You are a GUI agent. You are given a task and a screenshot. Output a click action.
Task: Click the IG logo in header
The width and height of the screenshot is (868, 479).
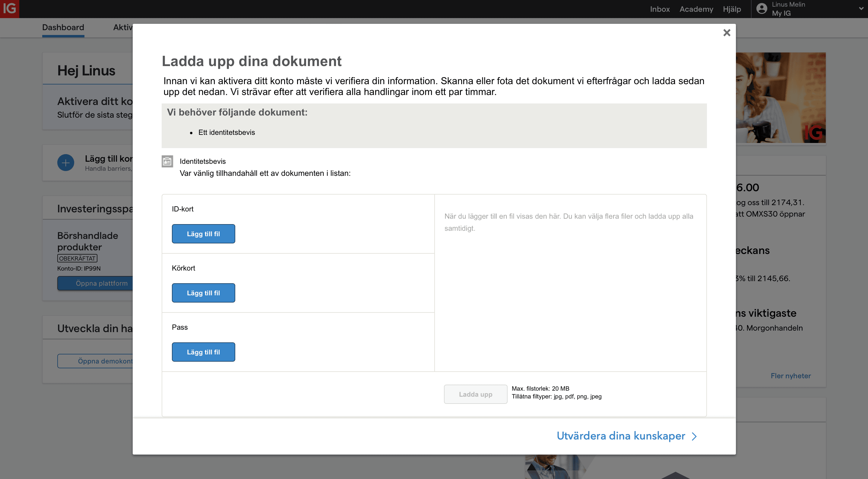9,9
